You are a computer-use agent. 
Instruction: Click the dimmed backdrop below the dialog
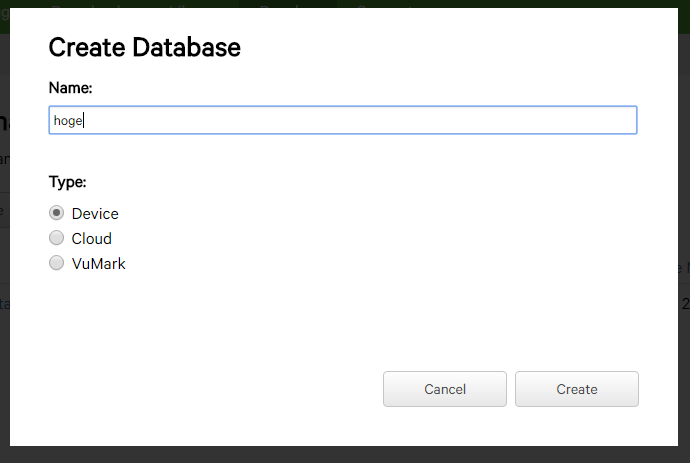[x=344, y=455]
